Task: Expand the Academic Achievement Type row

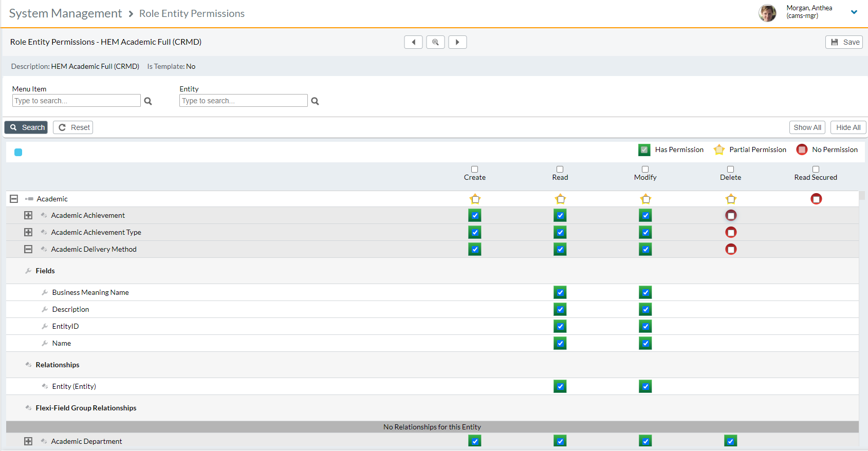Action: point(28,232)
